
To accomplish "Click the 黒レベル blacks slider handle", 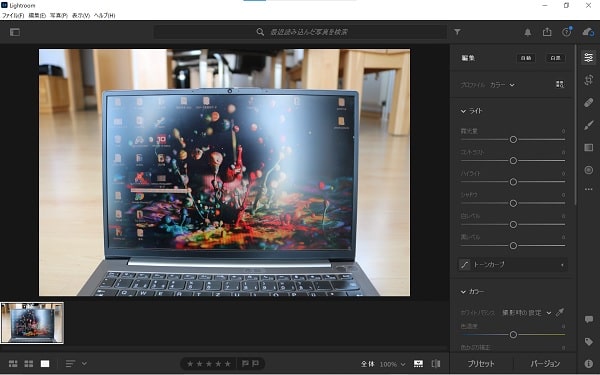I will 513,246.
